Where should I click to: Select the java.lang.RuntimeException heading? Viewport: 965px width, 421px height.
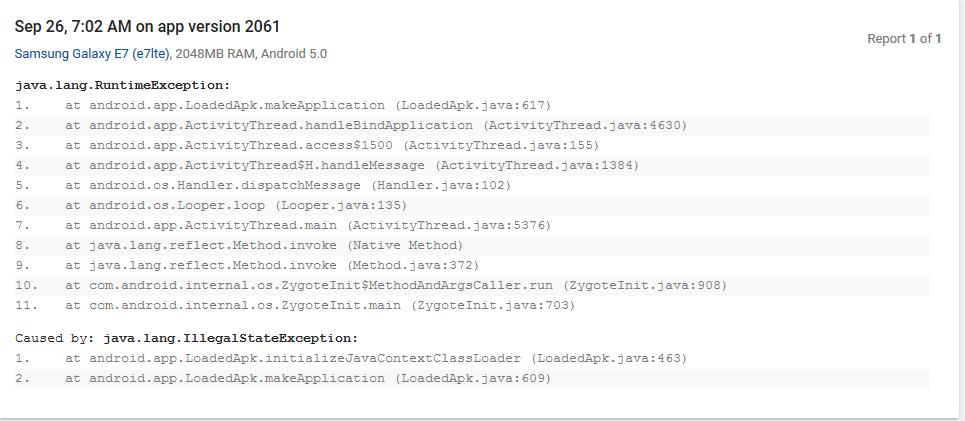[x=123, y=85]
